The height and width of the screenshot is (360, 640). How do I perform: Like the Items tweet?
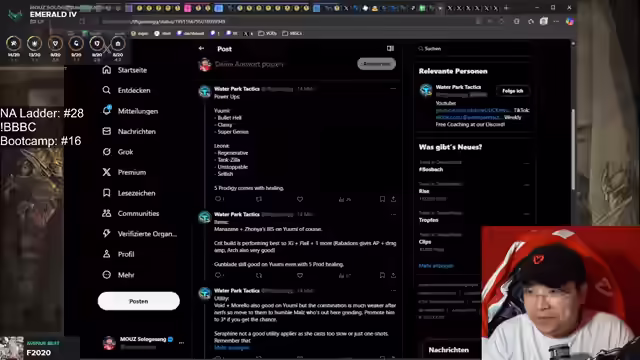pyautogui.click(x=300, y=276)
